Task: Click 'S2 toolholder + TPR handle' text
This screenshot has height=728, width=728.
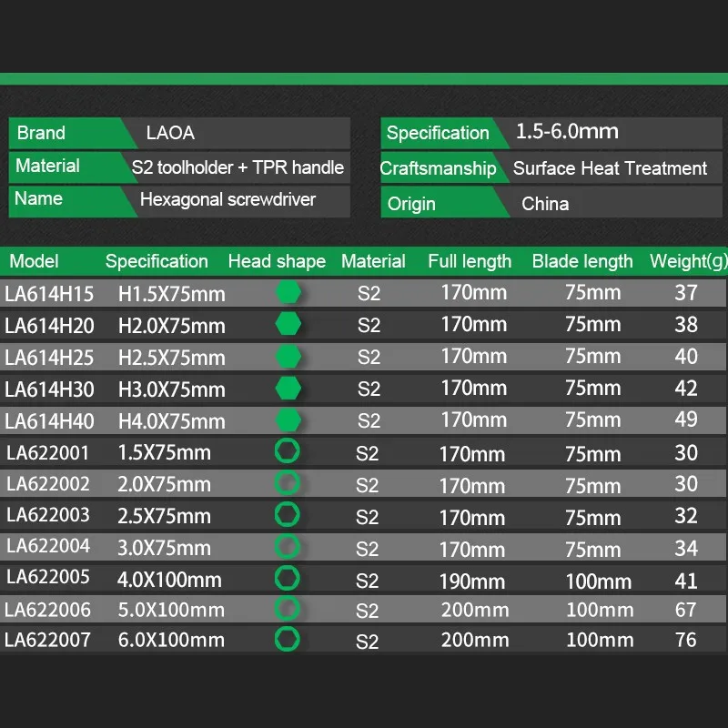Action: pyautogui.click(x=238, y=167)
